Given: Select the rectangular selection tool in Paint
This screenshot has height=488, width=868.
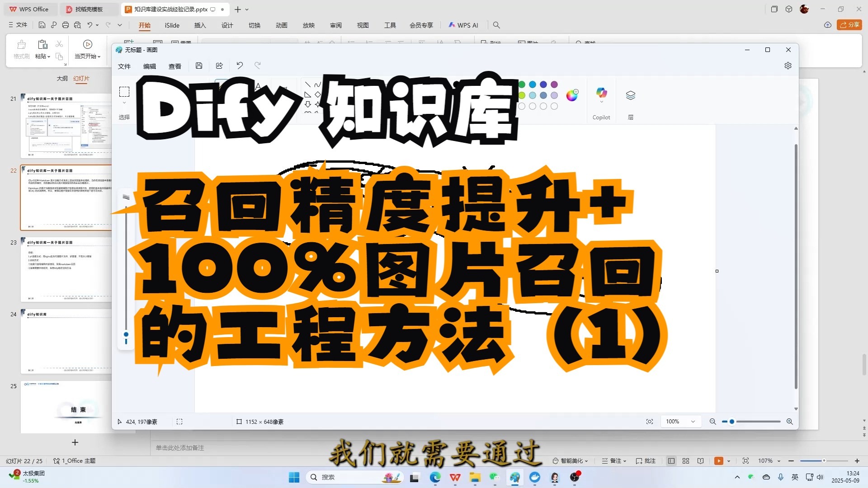Looking at the screenshot, I should pos(124,92).
